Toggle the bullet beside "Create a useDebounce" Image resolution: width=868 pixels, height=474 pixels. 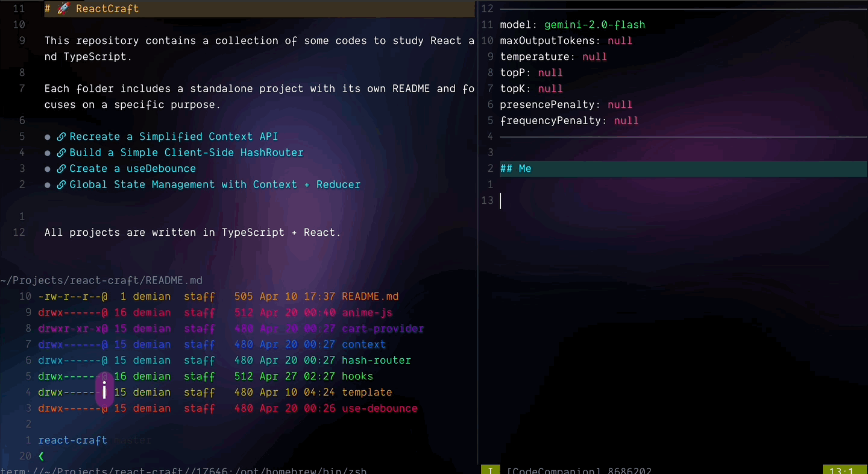[x=47, y=169]
